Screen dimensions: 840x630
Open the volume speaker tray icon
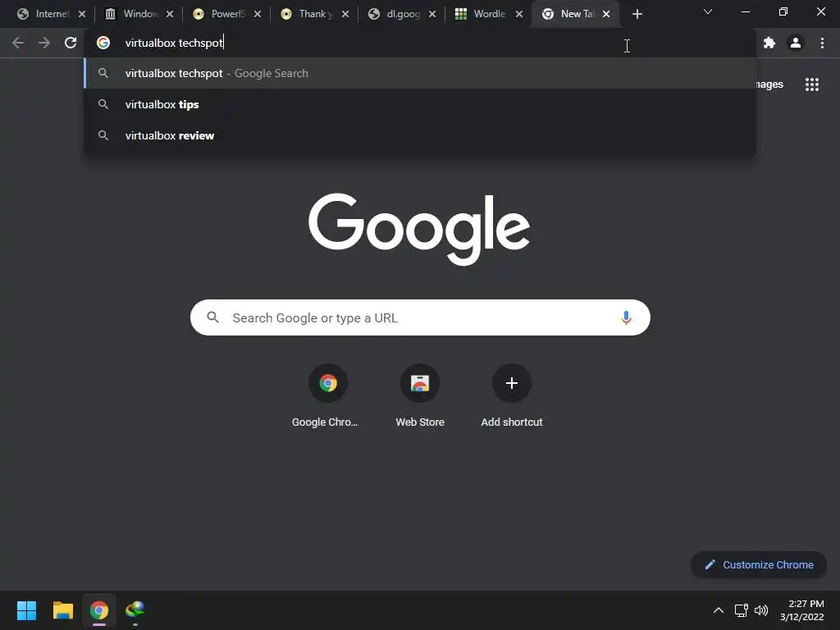760,610
